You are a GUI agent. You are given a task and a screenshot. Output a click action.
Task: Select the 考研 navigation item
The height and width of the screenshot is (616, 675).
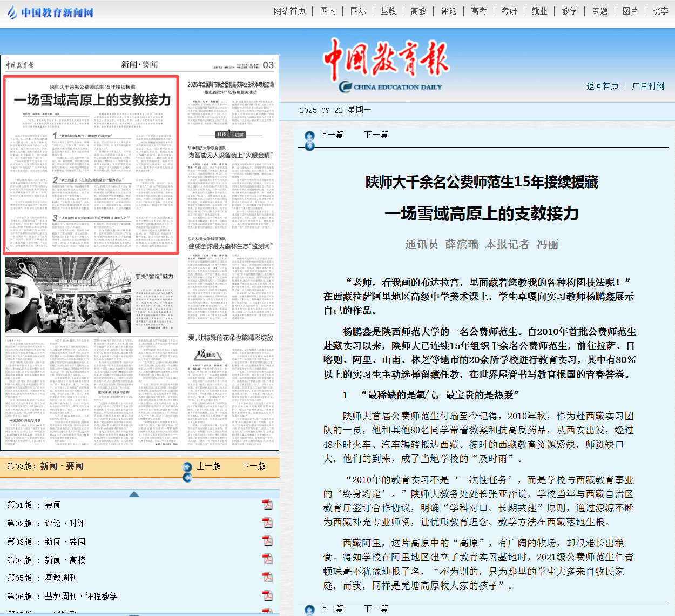pos(509,11)
